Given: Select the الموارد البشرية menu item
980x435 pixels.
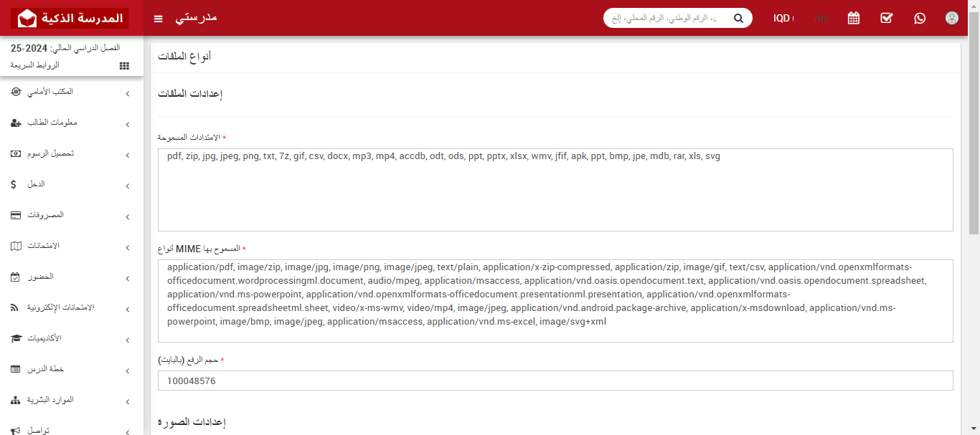Looking at the screenshot, I should tap(50, 400).
